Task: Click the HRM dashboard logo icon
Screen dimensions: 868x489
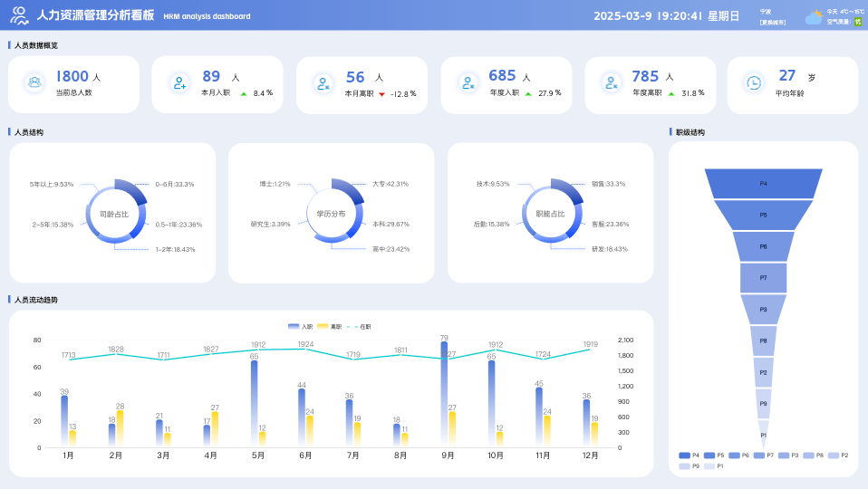Action: coord(18,15)
